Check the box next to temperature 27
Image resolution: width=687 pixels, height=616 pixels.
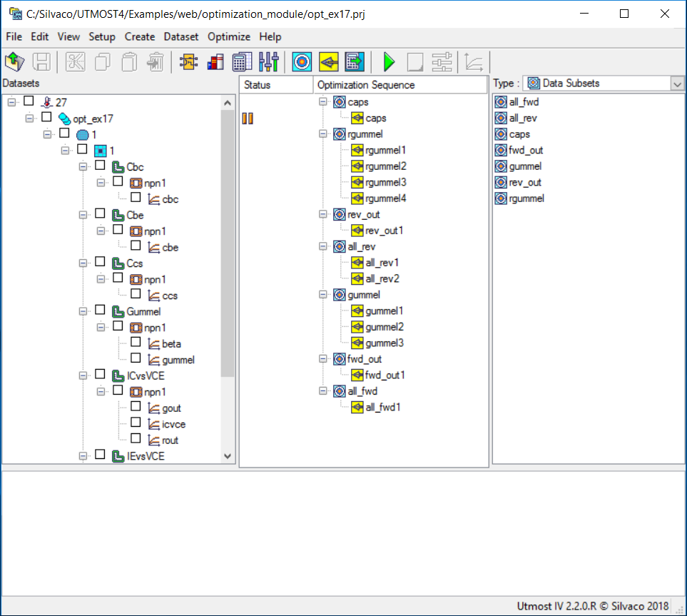point(29,101)
